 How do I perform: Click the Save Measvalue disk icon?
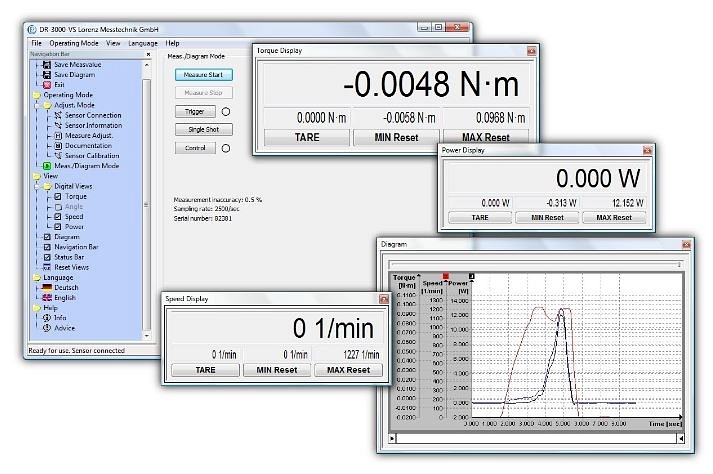click(46, 65)
